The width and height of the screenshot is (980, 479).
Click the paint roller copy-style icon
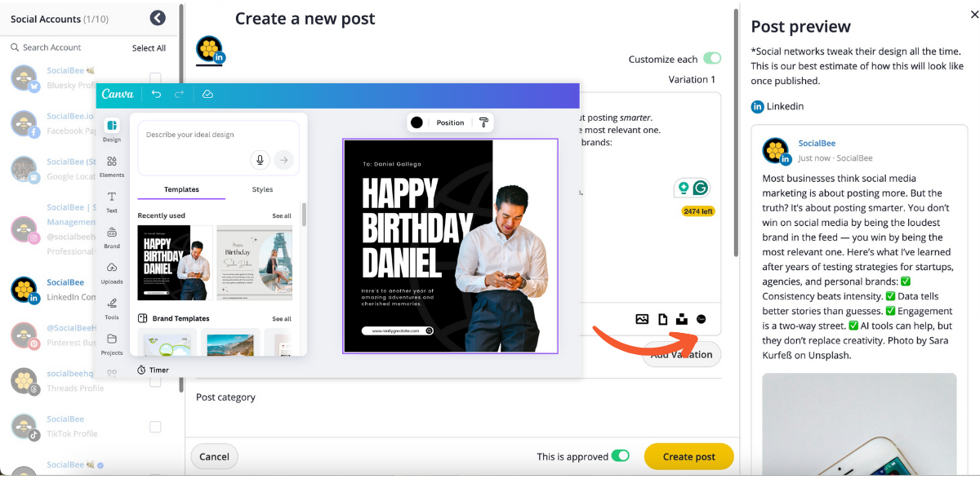483,122
